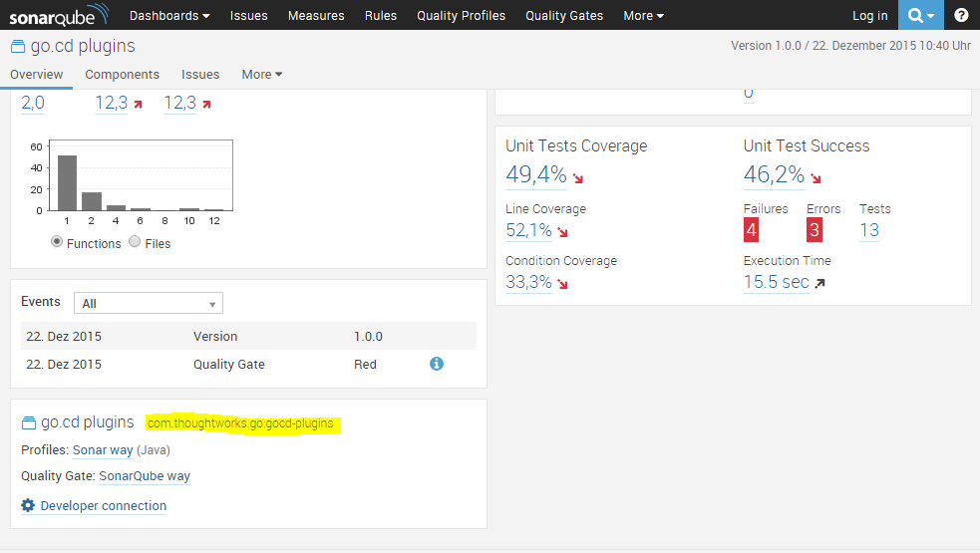The height and width of the screenshot is (553, 980).
Task: Switch to the project Issues tab
Action: (200, 75)
